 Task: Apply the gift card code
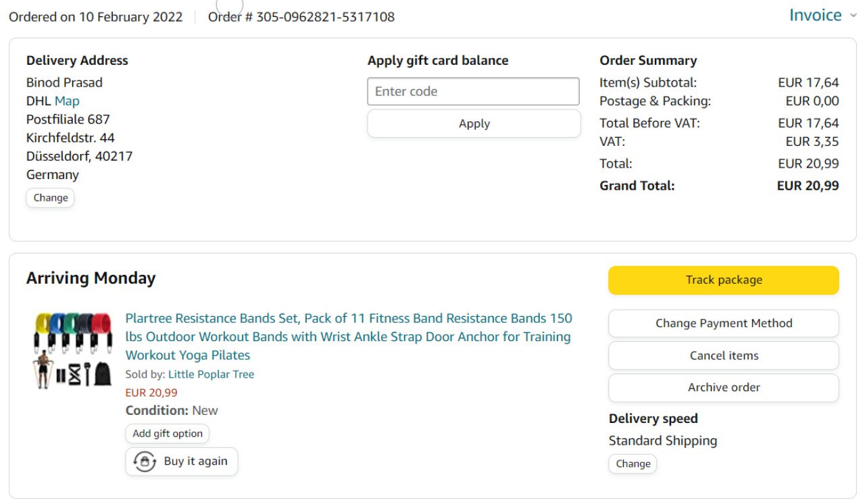point(474,124)
